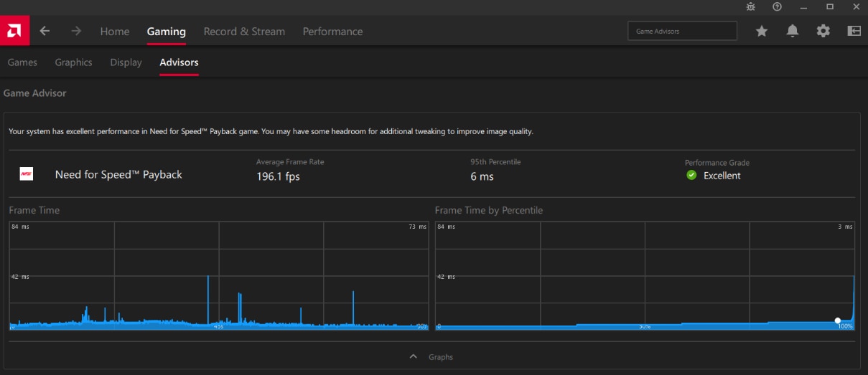Open the Home tab
Viewport: 868px width, 375px height.
pos(115,32)
